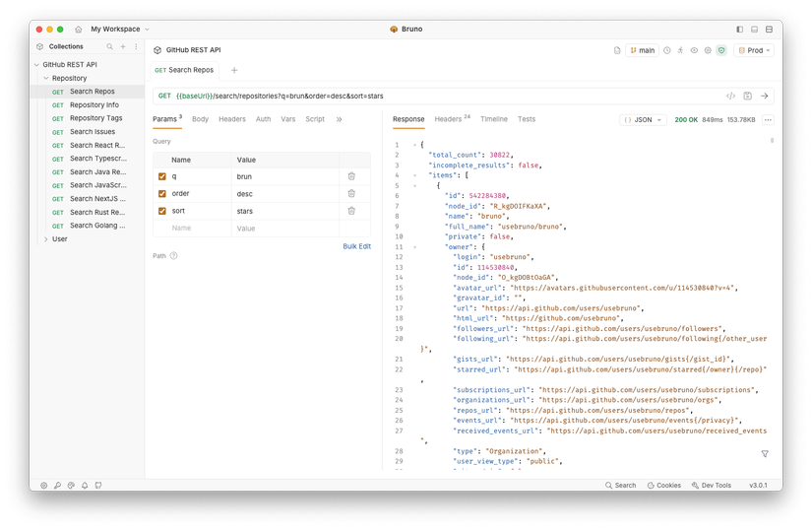Open the Tests tab
The height and width of the screenshot is (530, 812).
click(x=527, y=119)
